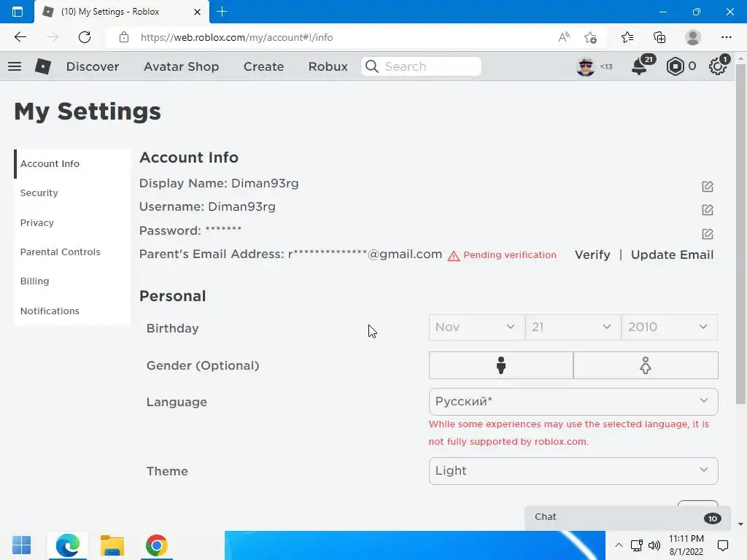The width and height of the screenshot is (747, 560).
Task: Go to the Create page
Action: [x=263, y=66]
